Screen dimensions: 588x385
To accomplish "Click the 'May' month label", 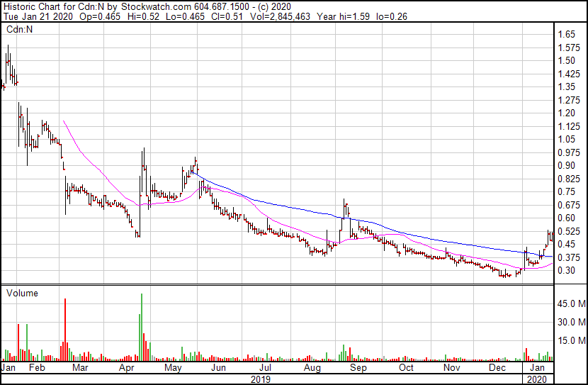I will point(173,368).
